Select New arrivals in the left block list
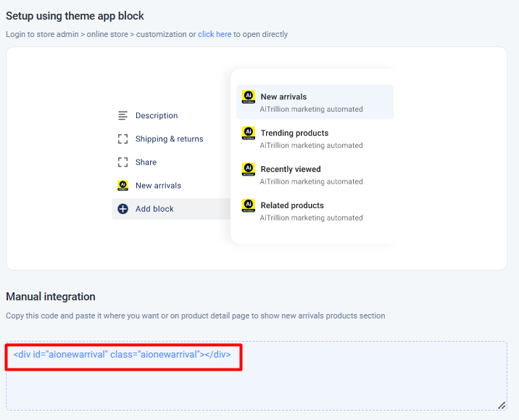The image size is (519, 420). click(x=158, y=186)
